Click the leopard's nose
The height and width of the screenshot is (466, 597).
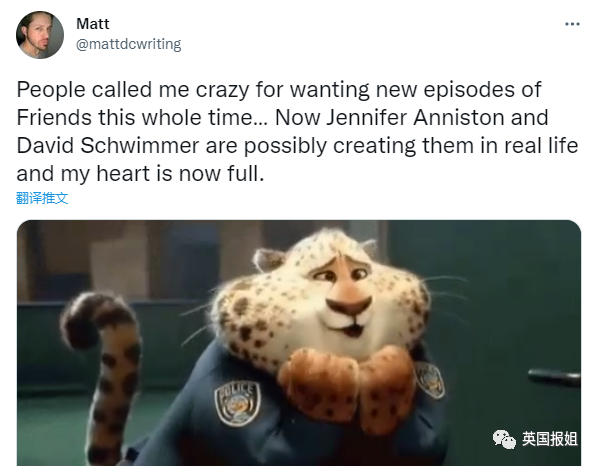348,305
